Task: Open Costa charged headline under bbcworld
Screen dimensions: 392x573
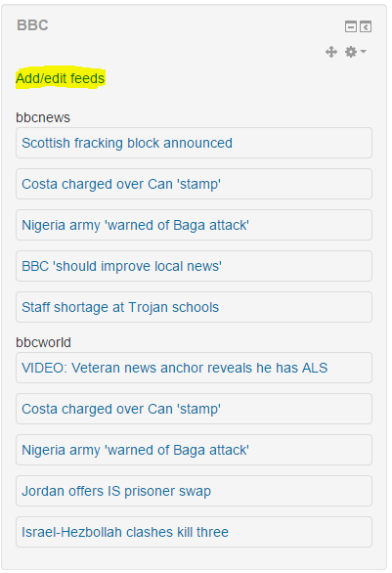Action: pos(121,409)
